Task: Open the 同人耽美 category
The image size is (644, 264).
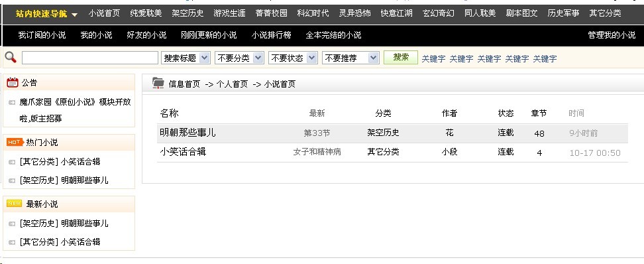Action: (x=480, y=13)
